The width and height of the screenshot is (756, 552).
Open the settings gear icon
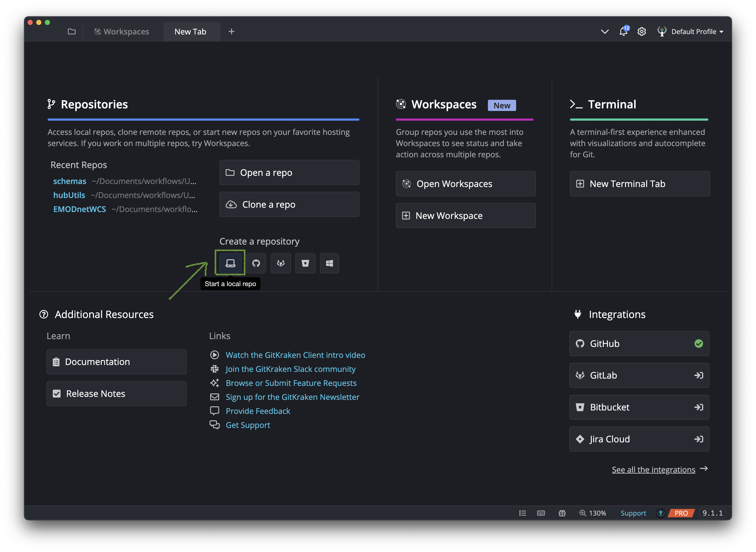coord(642,31)
